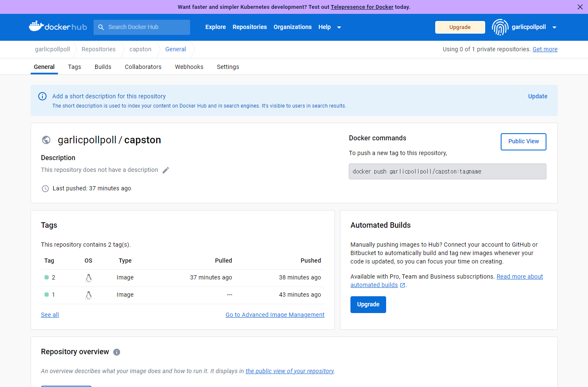Click the Docker Hub whale logo
The image size is (588, 387).
(58, 26)
